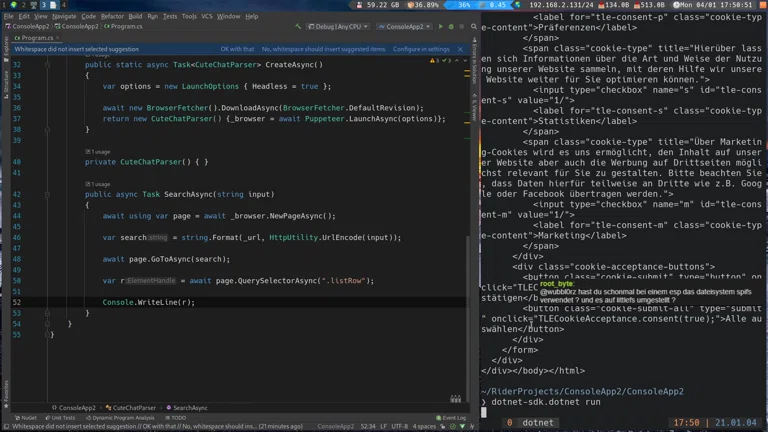This screenshot has width=768, height=432.
Task: Click '1 usage' hint above CuteChatParser constructor
Action: click(x=97, y=152)
